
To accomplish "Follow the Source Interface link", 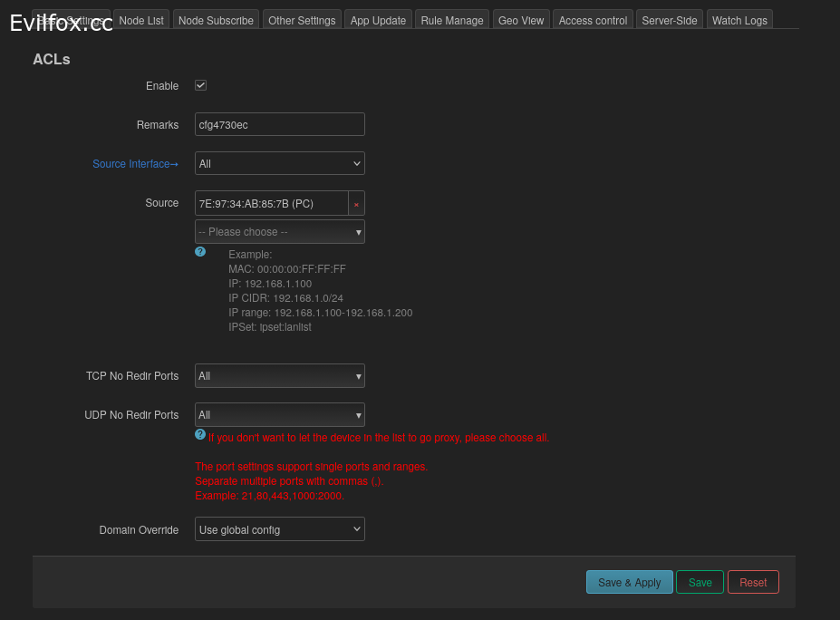I will (135, 164).
